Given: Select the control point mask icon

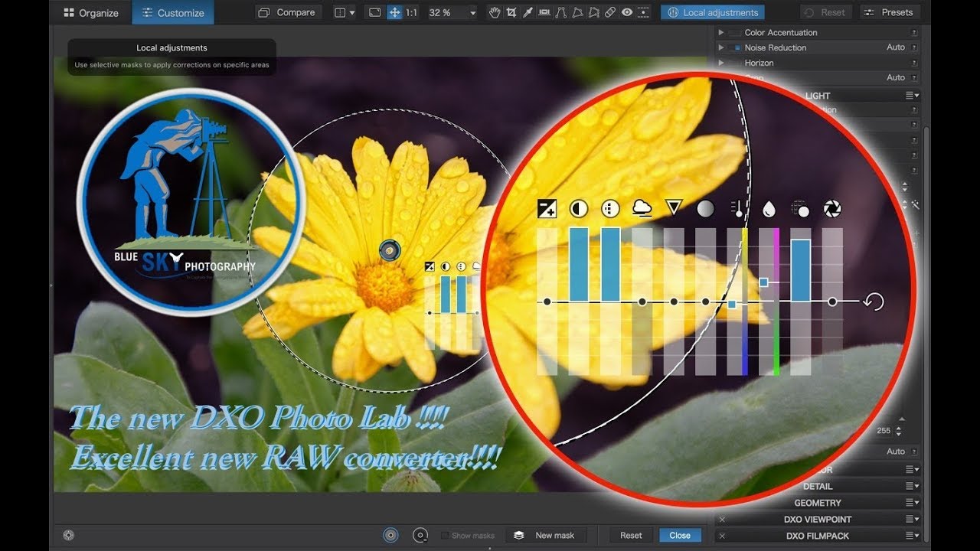Looking at the screenshot, I should pyautogui.click(x=391, y=535).
